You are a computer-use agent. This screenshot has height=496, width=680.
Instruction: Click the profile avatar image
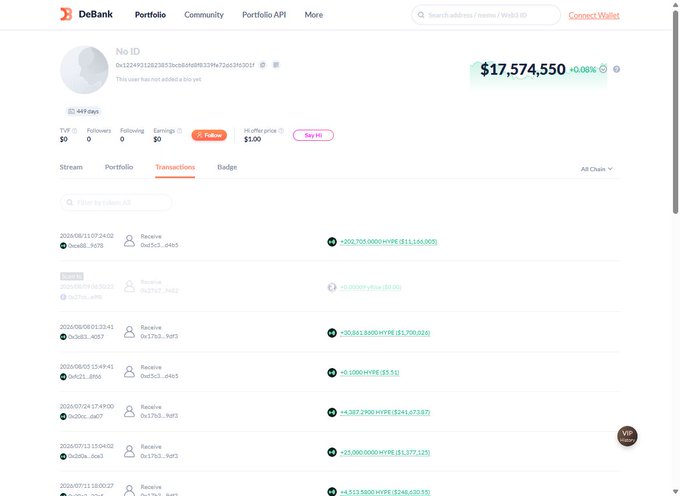[x=84, y=70]
